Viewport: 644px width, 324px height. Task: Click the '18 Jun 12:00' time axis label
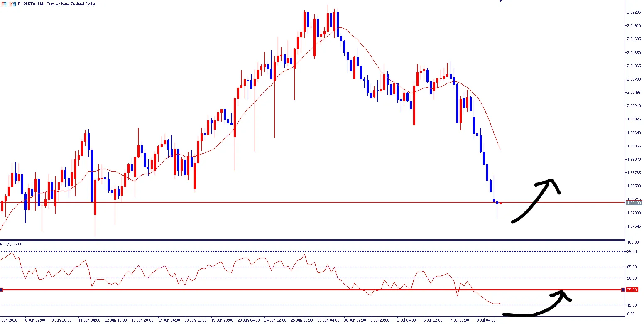[196, 320]
